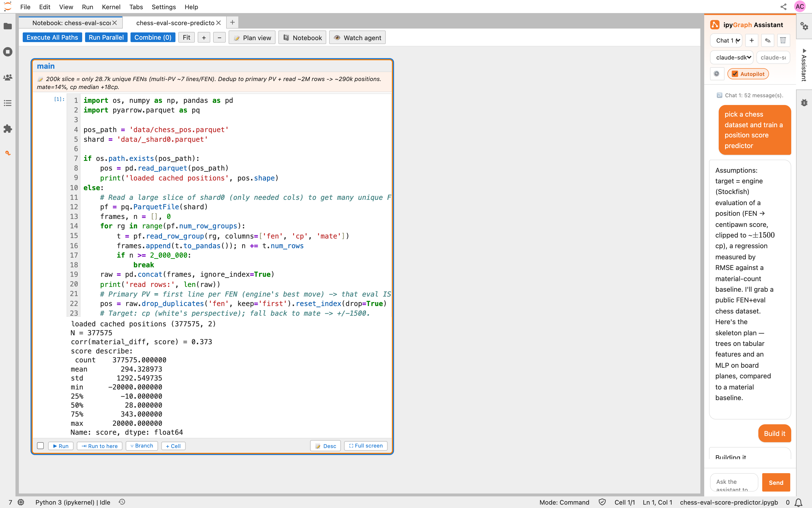The height and width of the screenshot is (508, 812).
Task: Click Mode: Command in status bar
Action: [564, 502]
